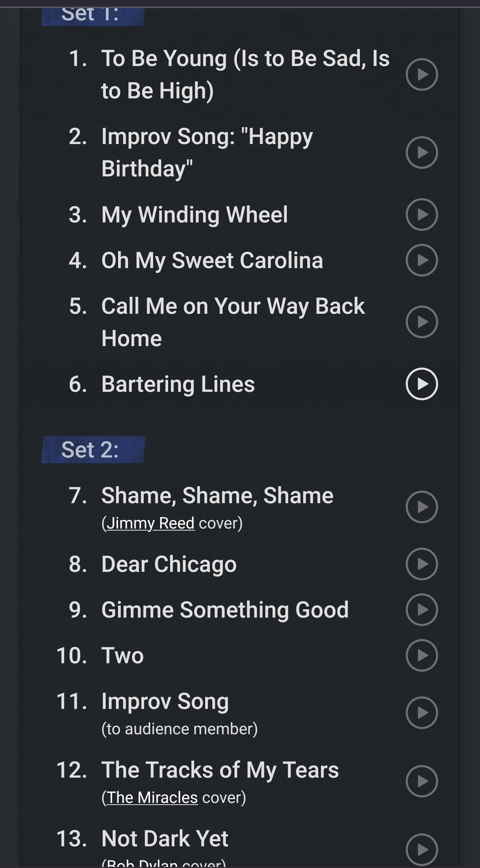Play "Call Me on Your Way Back Home"

coord(421,322)
